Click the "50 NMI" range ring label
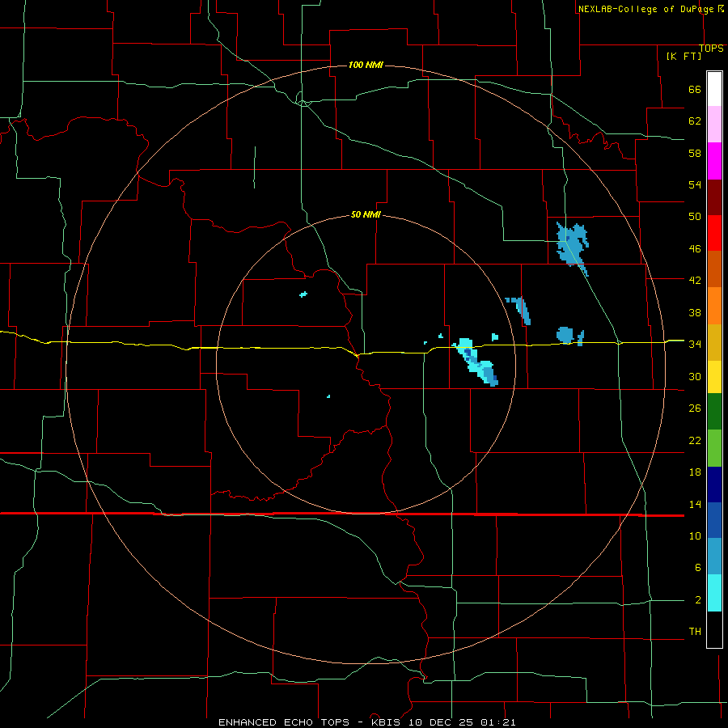 pos(366,214)
